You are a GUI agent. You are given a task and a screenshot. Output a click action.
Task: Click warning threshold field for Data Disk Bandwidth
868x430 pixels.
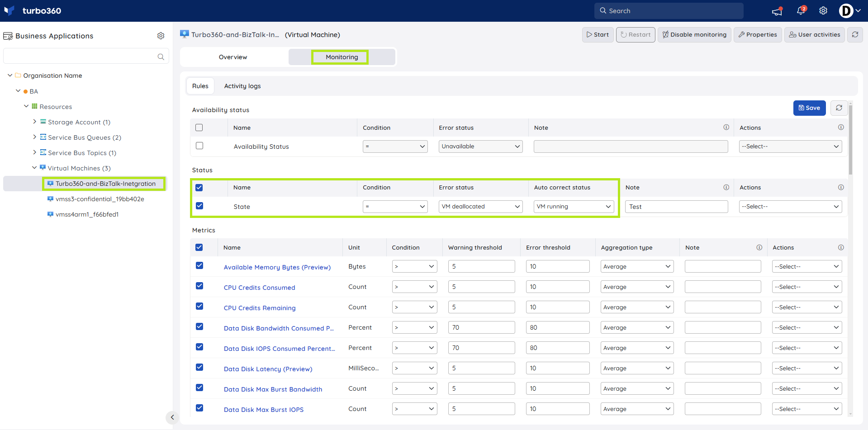(x=481, y=327)
